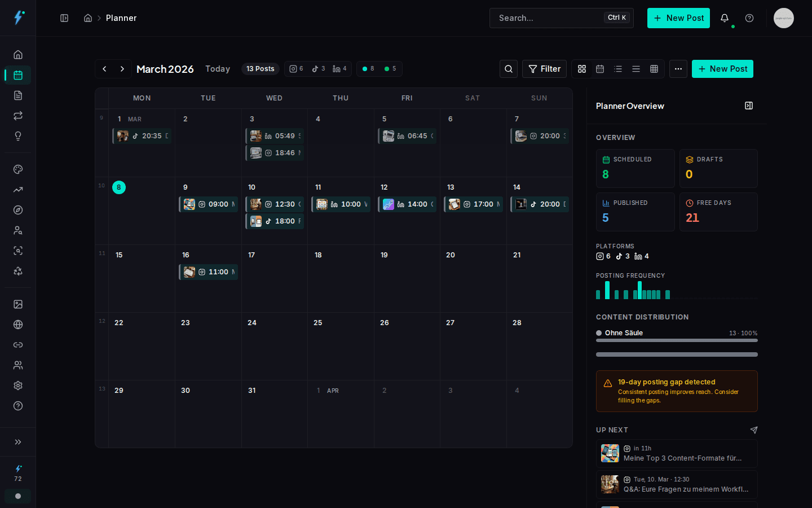This screenshot has width=812, height=508.
Task: Click the compass explore icon in the sidebar
Action: click(17, 210)
